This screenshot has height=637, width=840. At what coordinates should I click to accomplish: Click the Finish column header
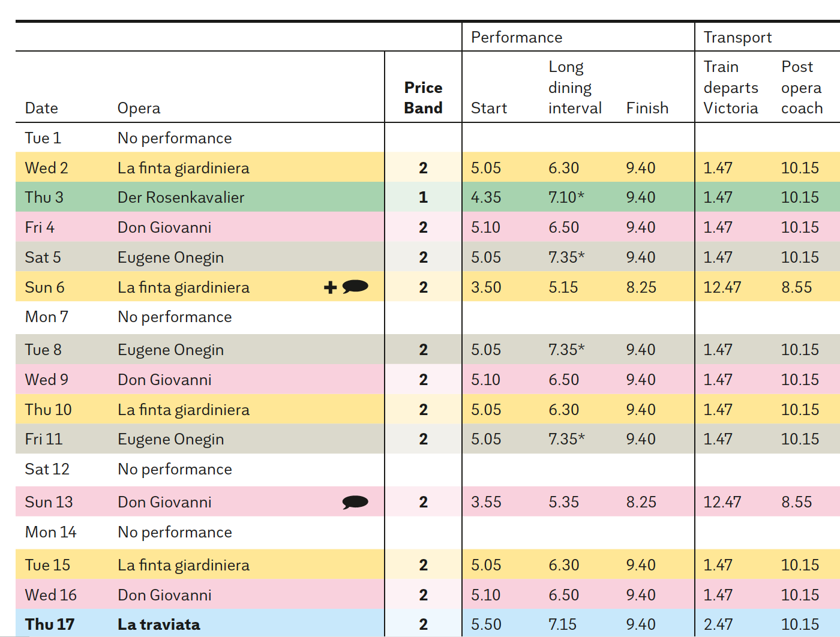[647, 108]
